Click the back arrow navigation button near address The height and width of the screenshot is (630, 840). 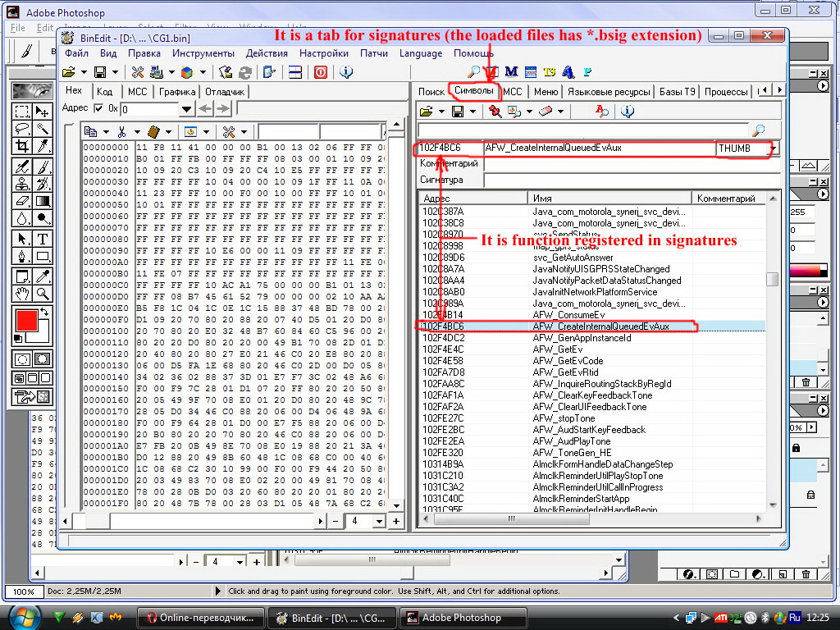[204, 109]
